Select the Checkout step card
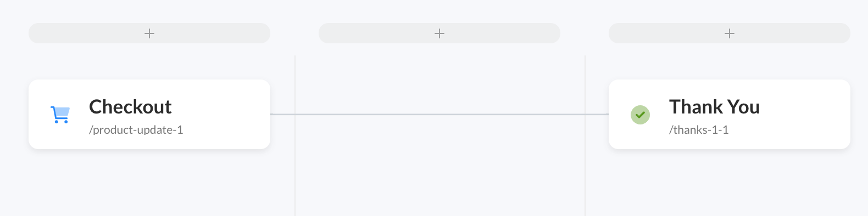The width and height of the screenshot is (868, 216). (149, 114)
